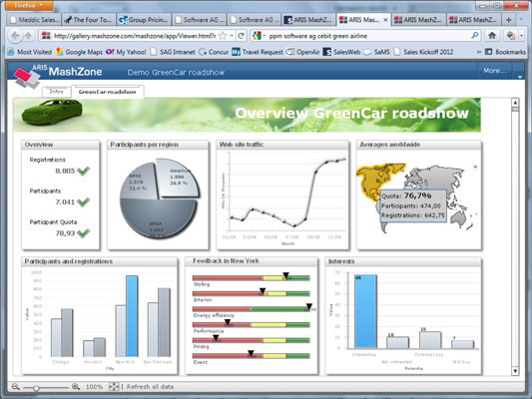
Task: Open the Firefox application menu
Action: tap(29, 5)
